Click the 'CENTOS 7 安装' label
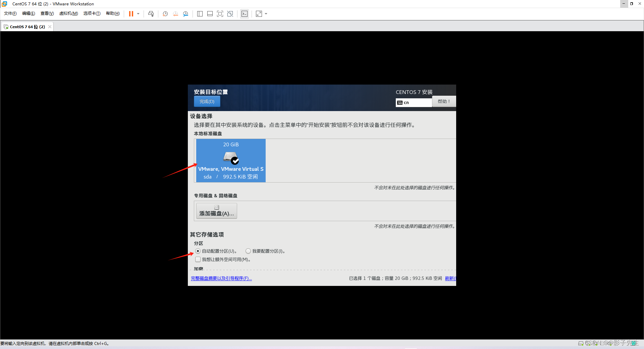The image size is (644, 349). (x=414, y=92)
